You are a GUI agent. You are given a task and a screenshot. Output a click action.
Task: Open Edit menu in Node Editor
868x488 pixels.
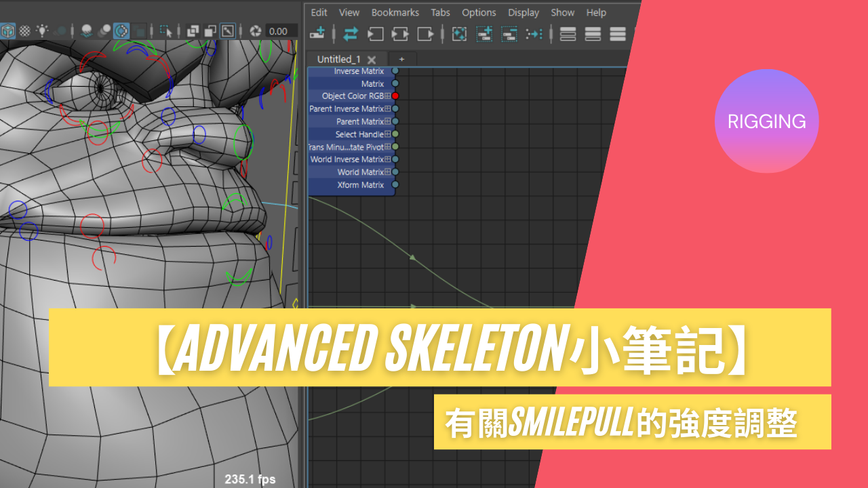319,12
